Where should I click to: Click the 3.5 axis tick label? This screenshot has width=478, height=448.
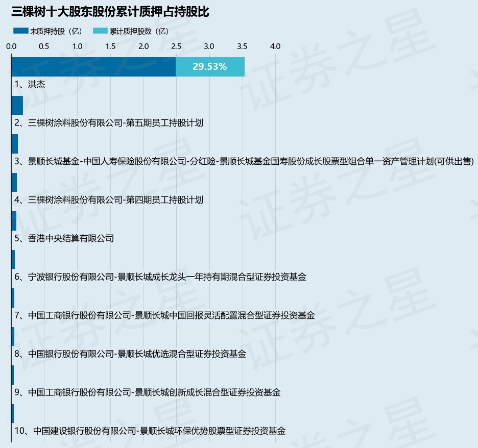click(242, 46)
